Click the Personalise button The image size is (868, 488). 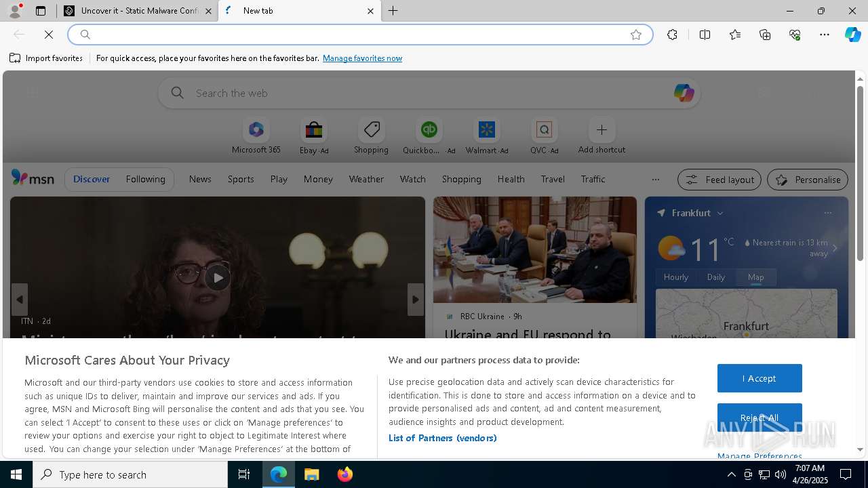coord(808,180)
